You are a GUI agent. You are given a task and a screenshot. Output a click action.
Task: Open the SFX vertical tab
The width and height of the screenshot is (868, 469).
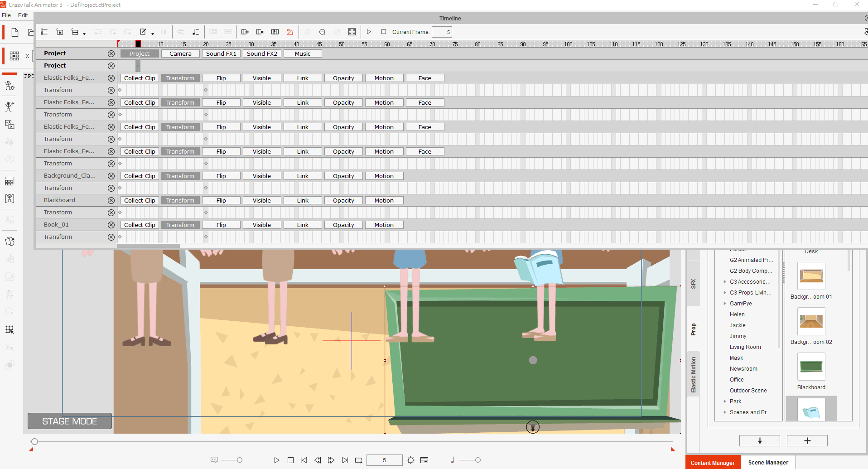(693, 284)
